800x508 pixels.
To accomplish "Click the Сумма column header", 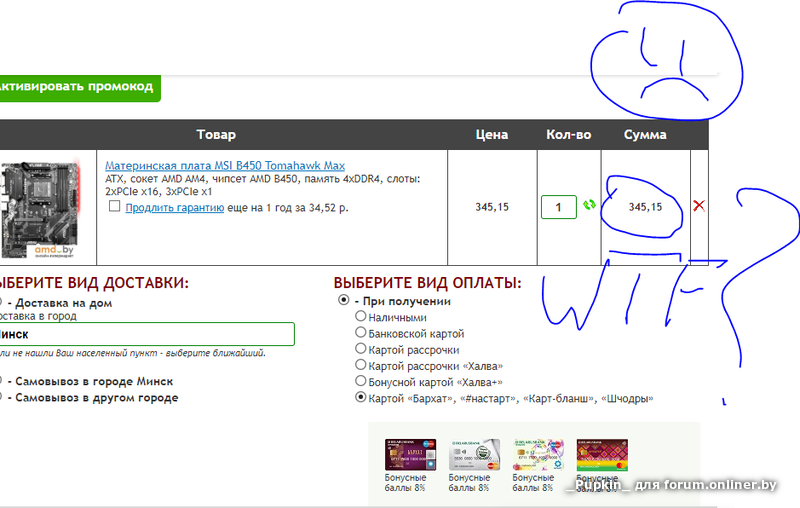I will (x=645, y=135).
